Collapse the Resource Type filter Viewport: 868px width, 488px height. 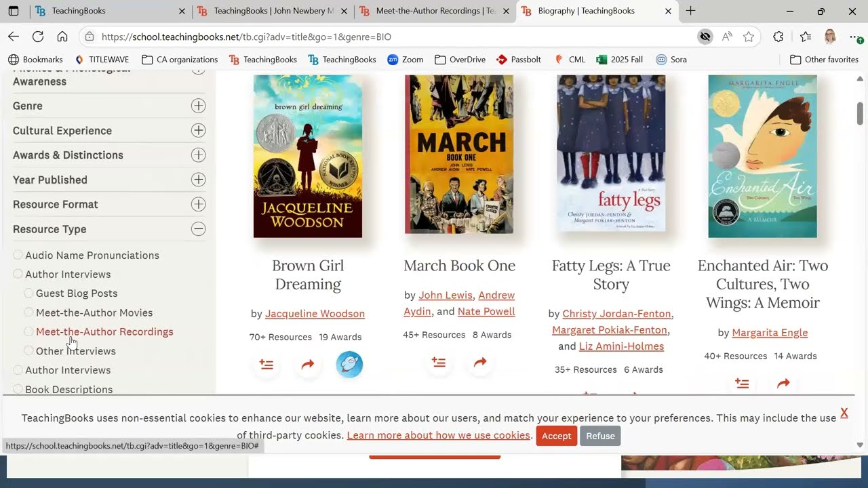click(x=198, y=229)
